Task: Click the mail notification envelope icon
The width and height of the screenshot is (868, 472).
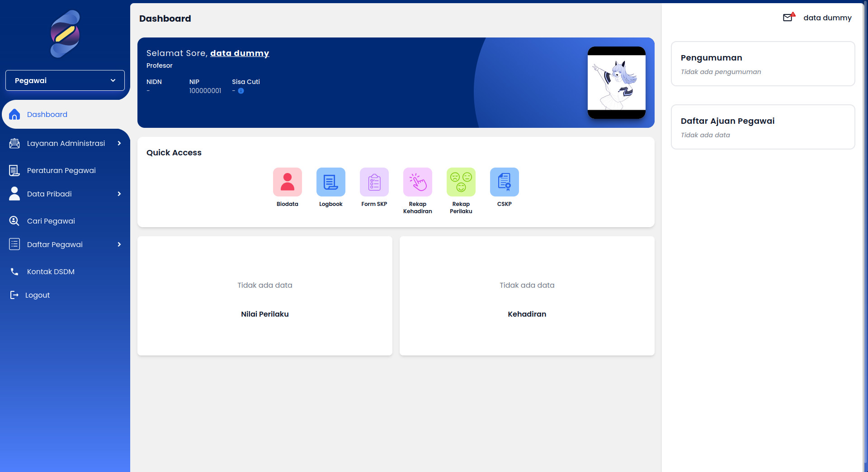Action: [788, 18]
